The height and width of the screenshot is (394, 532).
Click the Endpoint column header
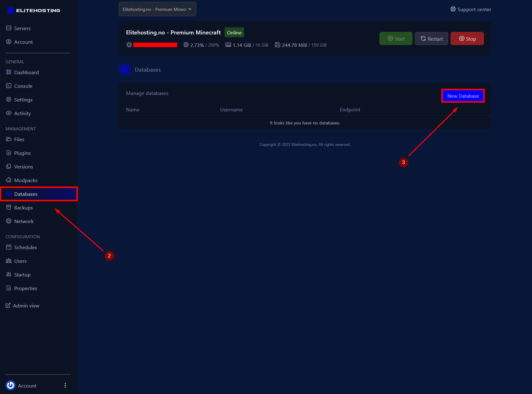350,110
